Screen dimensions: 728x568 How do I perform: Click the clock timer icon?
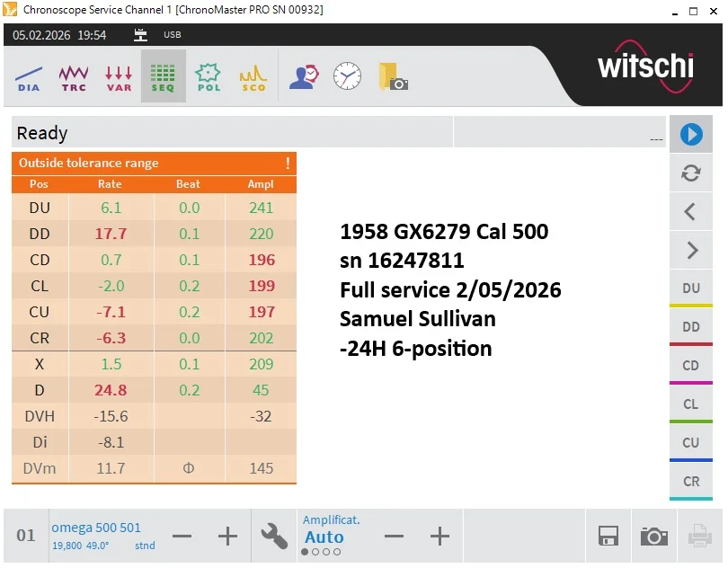click(347, 76)
